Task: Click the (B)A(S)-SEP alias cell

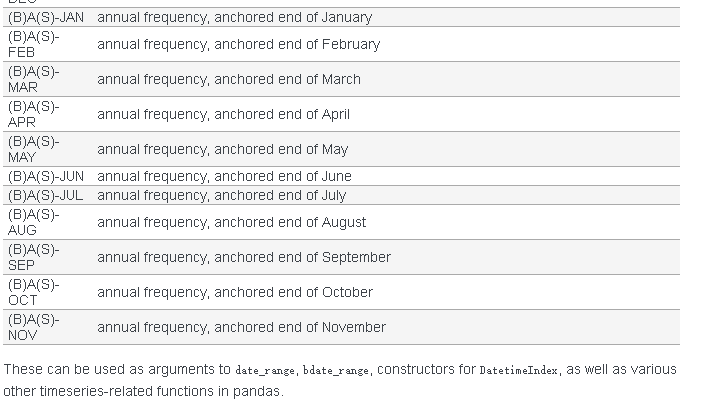Action: (34, 257)
